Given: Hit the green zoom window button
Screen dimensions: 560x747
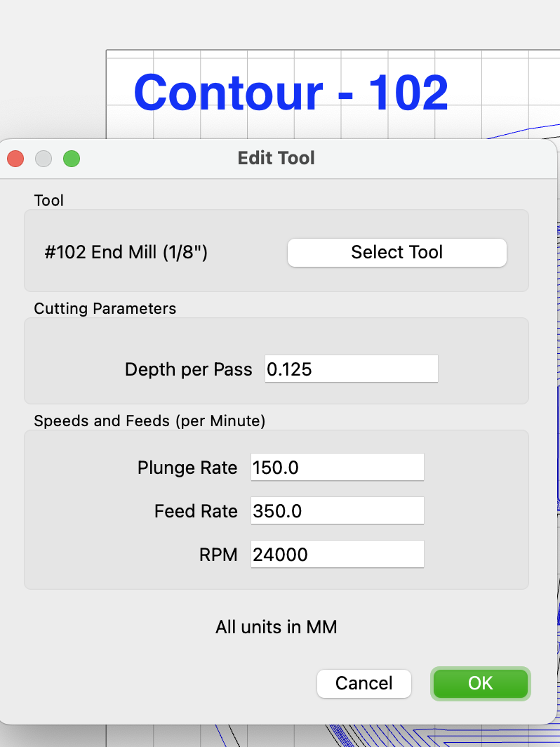Looking at the screenshot, I should coord(72,159).
